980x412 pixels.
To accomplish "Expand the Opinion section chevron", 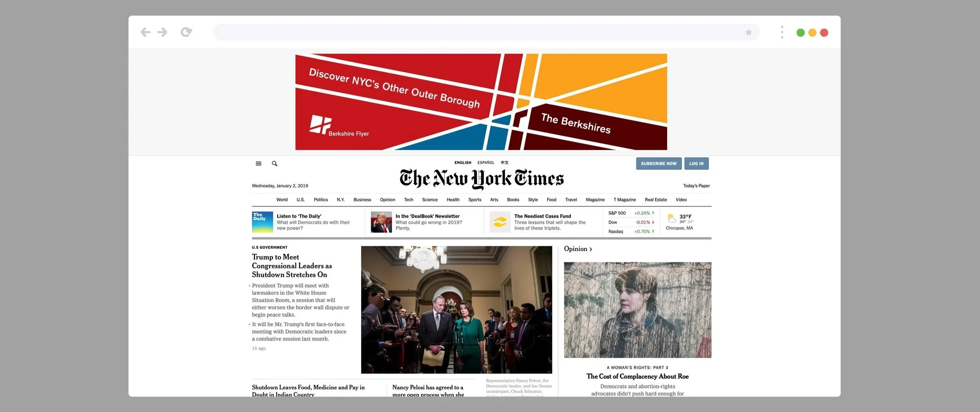I will click(x=591, y=249).
